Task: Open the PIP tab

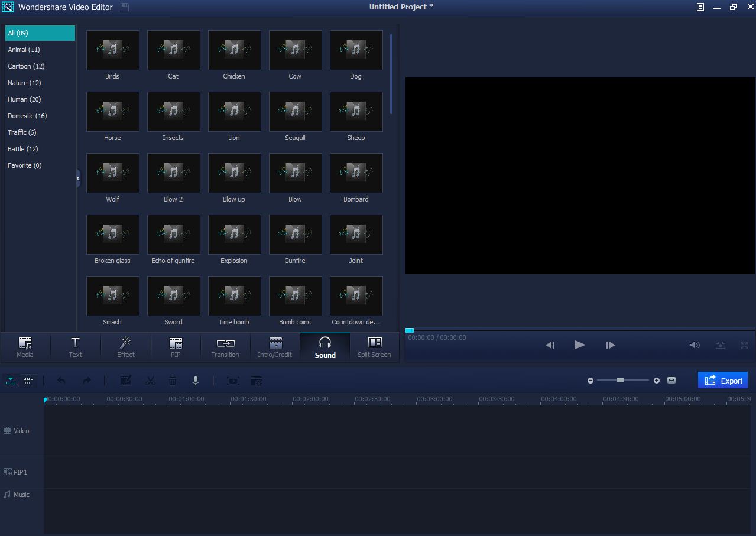Action: [175, 347]
